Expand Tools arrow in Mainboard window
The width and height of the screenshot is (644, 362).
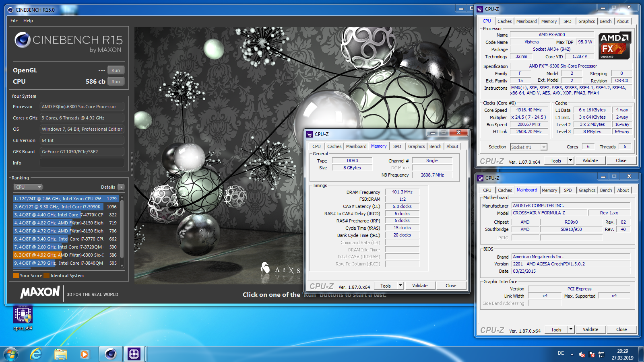[571, 329]
